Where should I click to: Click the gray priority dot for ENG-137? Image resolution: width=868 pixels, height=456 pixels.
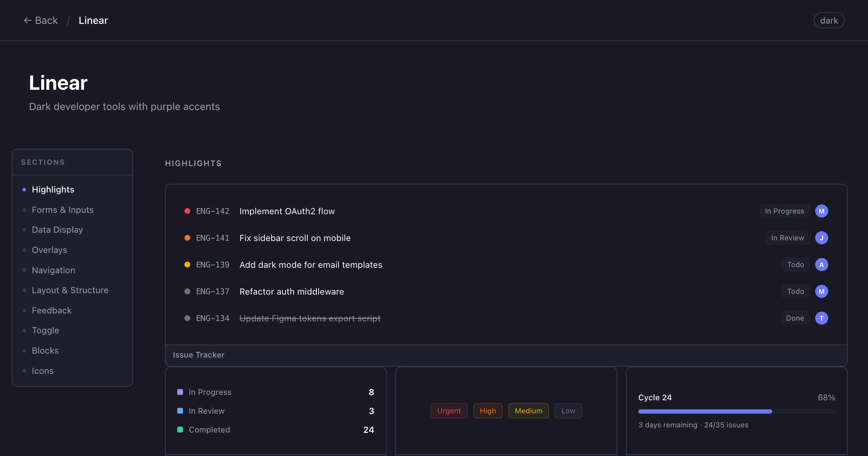pos(187,291)
